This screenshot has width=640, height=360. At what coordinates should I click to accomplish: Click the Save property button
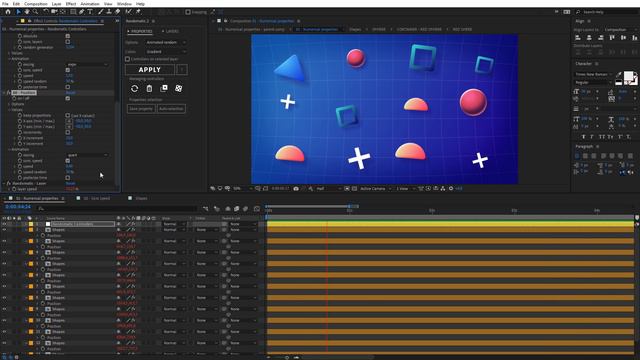pos(141,109)
